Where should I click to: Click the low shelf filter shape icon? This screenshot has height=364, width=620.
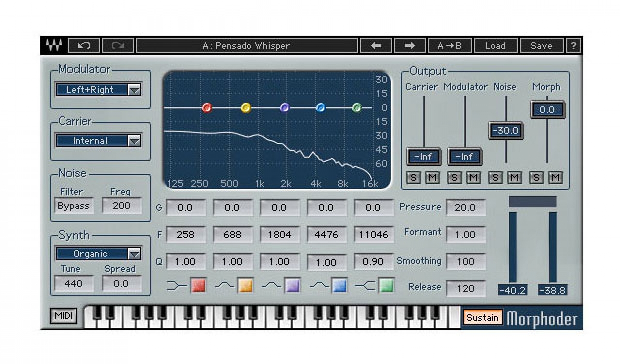click(177, 285)
